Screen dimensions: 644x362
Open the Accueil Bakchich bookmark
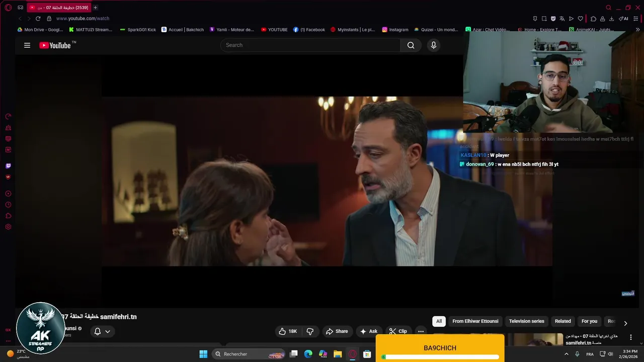click(183, 30)
